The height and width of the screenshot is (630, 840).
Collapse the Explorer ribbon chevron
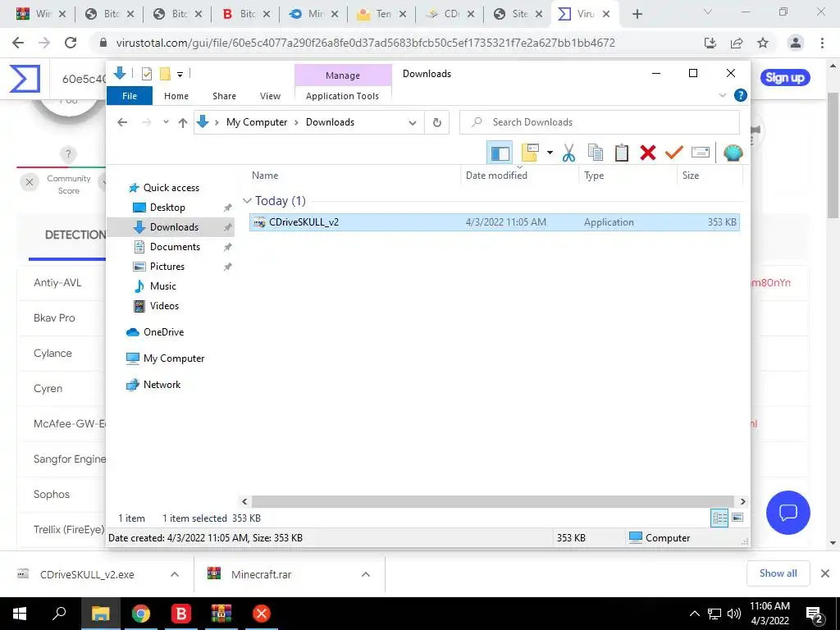click(722, 95)
